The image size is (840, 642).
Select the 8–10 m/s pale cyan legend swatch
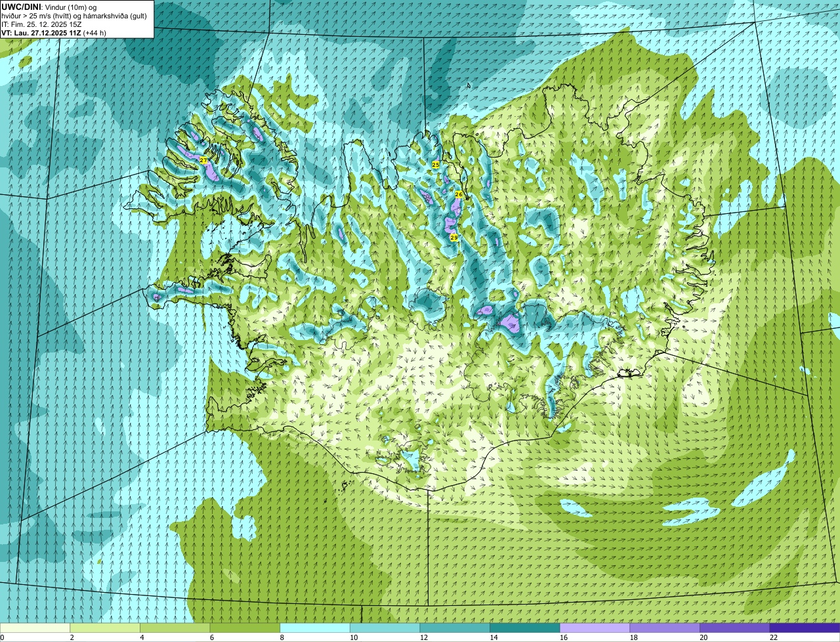click(x=315, y=628)
